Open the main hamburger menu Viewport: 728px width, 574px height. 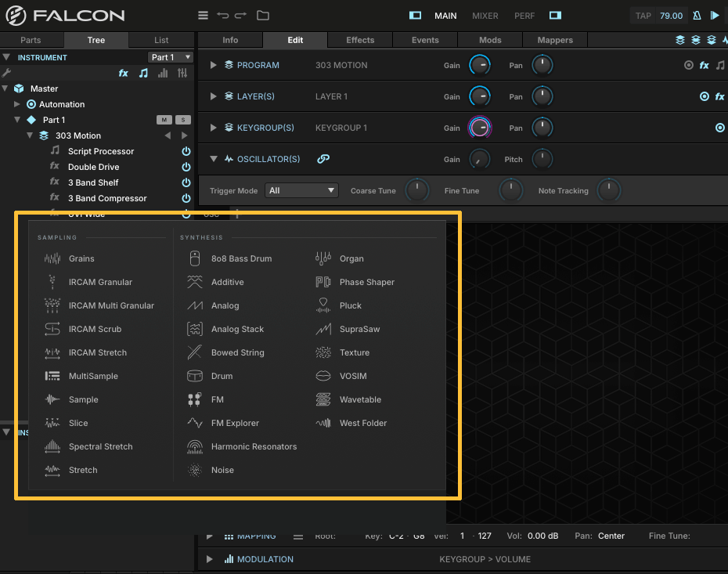[203, 16]
